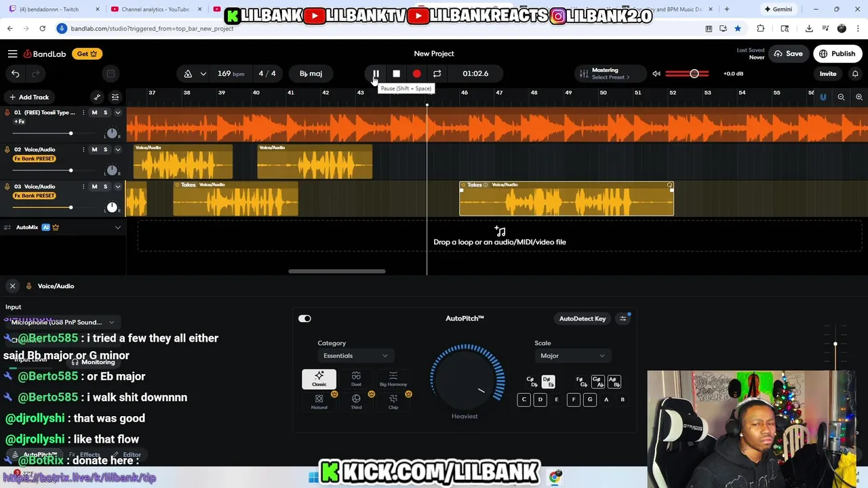Open the Microphone input device dropdown
Viewport: 868px width, 488px height.
[62, 322]
